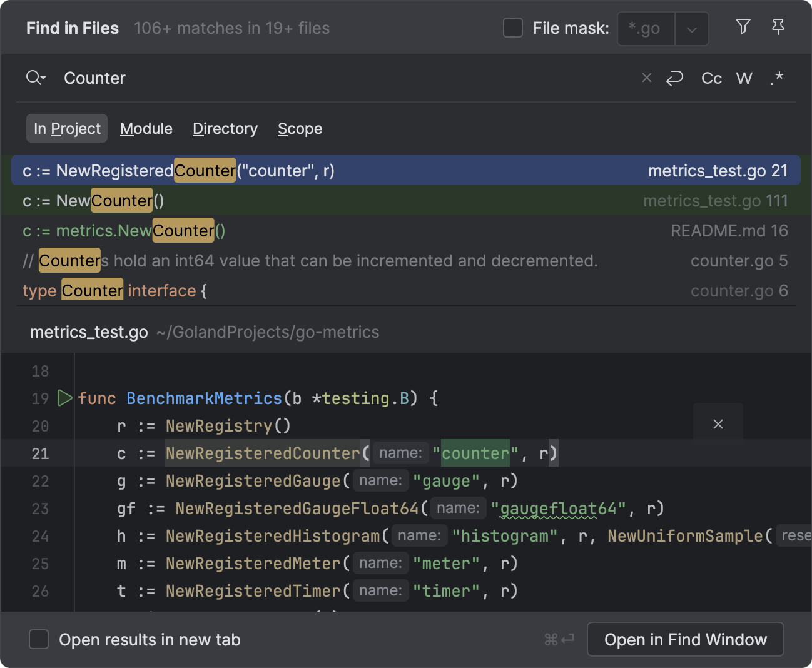Insert a newline into the search field
Screen dimensions: 812x668
tap(675, 78)
